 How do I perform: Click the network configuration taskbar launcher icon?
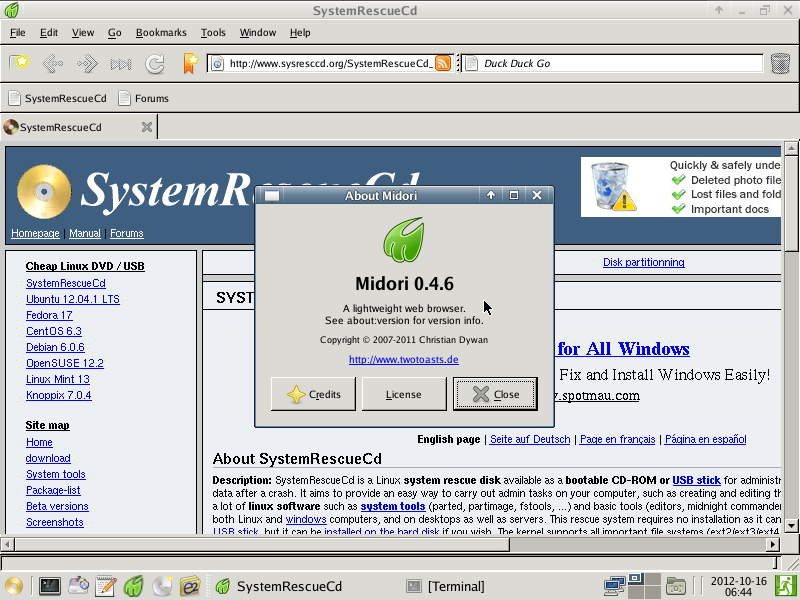click(x=79, y=586)
